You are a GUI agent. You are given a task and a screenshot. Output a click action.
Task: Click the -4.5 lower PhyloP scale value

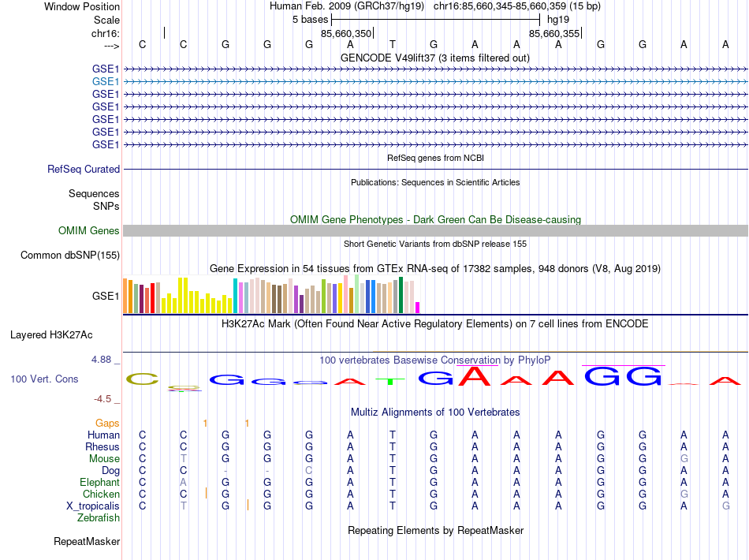[x=102, y=398]
